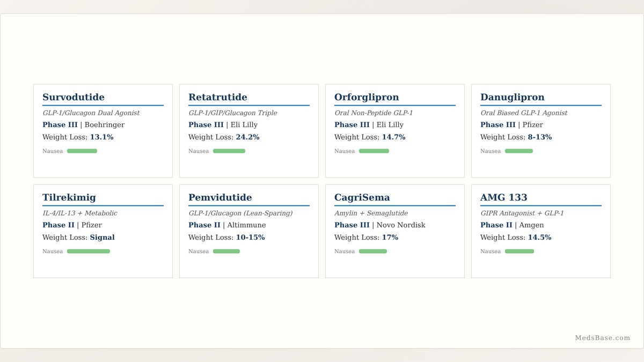Click the CagriSema 17% weight loss figure
The width and height of the screenshot is (644, 362).
click(x=390, y=238)
